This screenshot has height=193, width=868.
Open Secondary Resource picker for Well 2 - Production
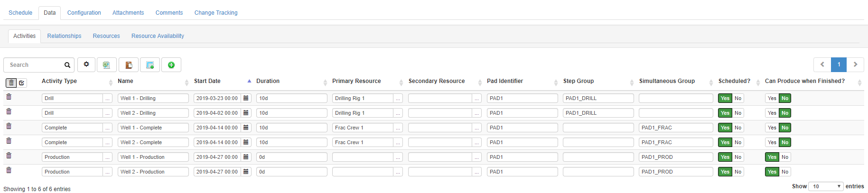477,172
